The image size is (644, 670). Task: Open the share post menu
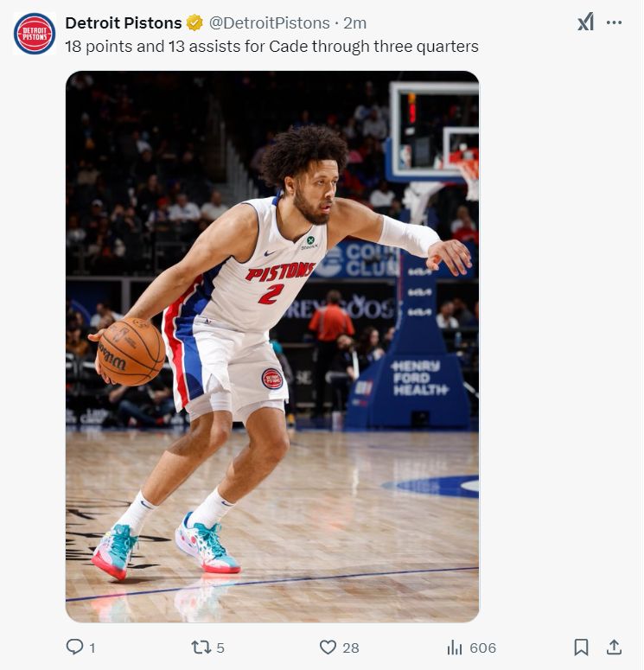(x=614, y=647)
